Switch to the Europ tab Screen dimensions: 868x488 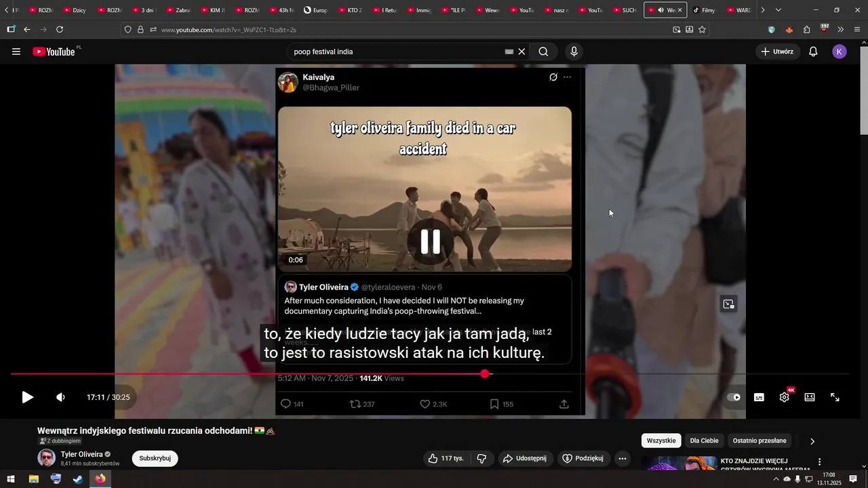tap(315, 10)
